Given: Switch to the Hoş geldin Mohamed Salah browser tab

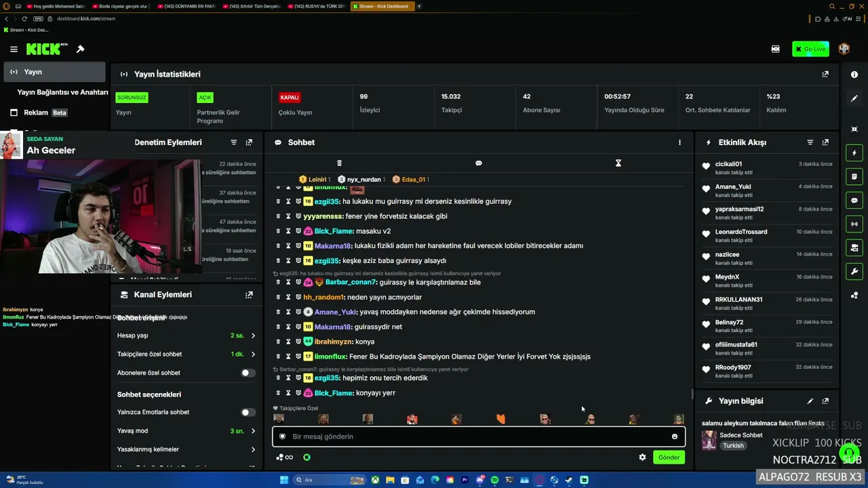Looking at the screenshot, I should pos(56,6).
